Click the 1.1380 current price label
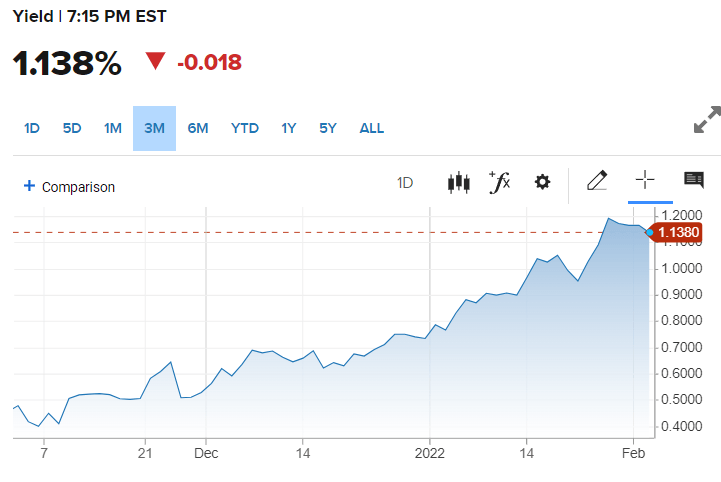This screenshot has height=482, width=721. pos(679,233)
